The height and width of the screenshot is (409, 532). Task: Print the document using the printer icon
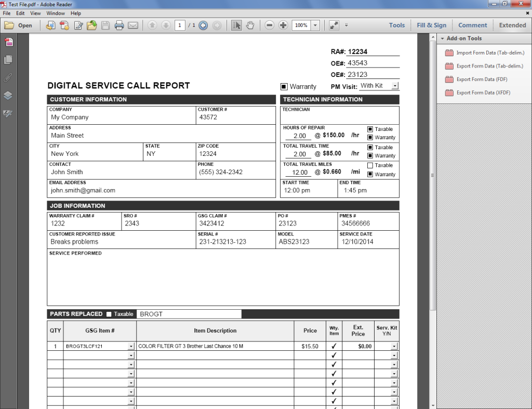tap(118, 25)
